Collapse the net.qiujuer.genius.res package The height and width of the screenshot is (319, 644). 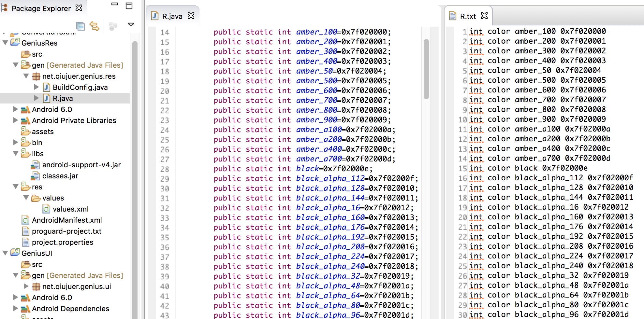pos(26,76)
